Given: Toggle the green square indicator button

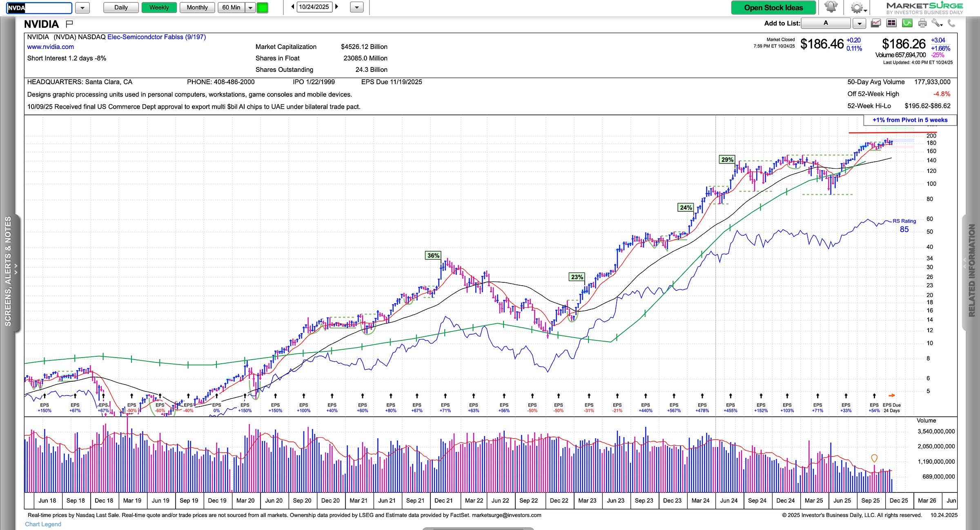Looking at the screenshot, I should [x=263, y=7].
